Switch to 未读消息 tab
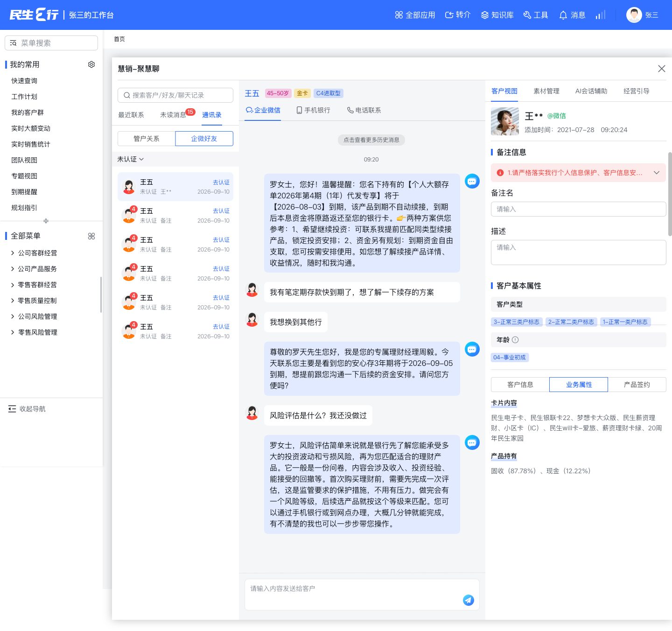The width and height of the screenshot is (672, 631). [173, 115]
